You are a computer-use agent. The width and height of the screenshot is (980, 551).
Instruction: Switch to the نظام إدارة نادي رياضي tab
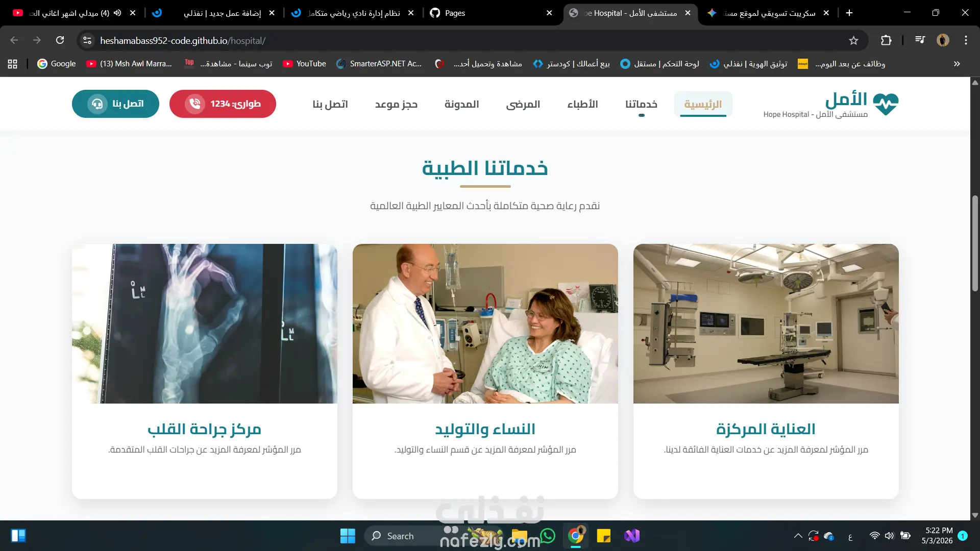click(353, 13)
